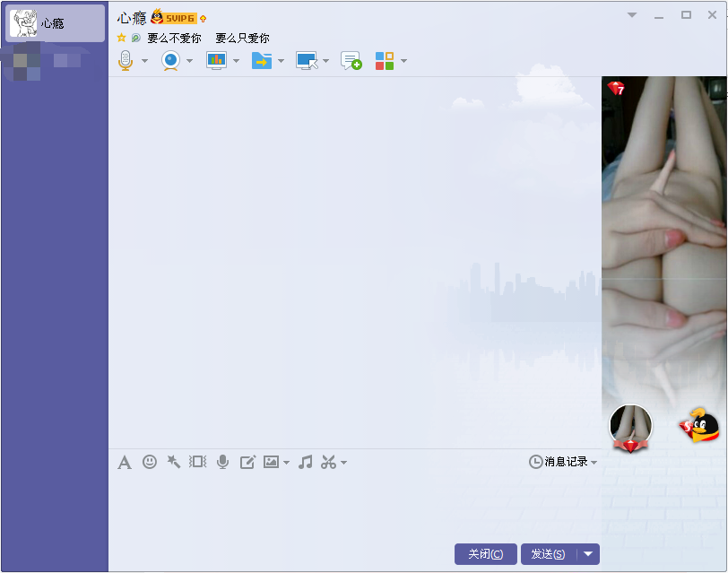The image size is (728, 573).
Task: Send a picture icon
Action: pos(271,462)
